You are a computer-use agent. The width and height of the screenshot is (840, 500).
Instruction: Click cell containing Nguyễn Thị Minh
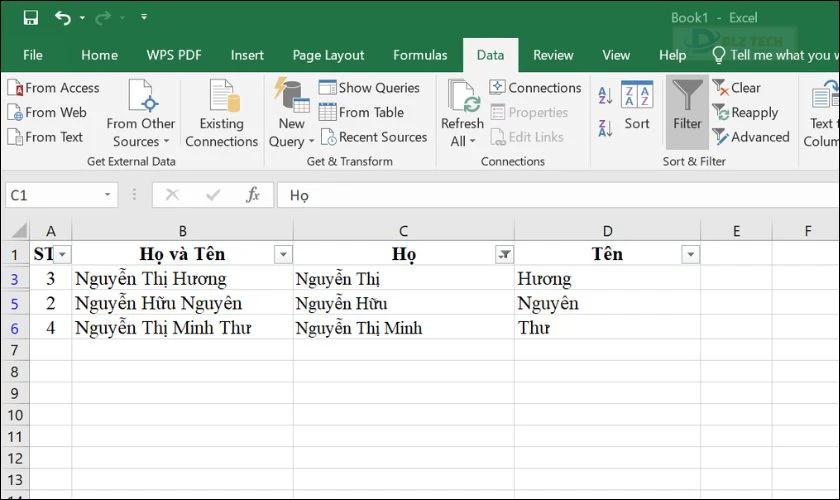click(x=404, y=328)
